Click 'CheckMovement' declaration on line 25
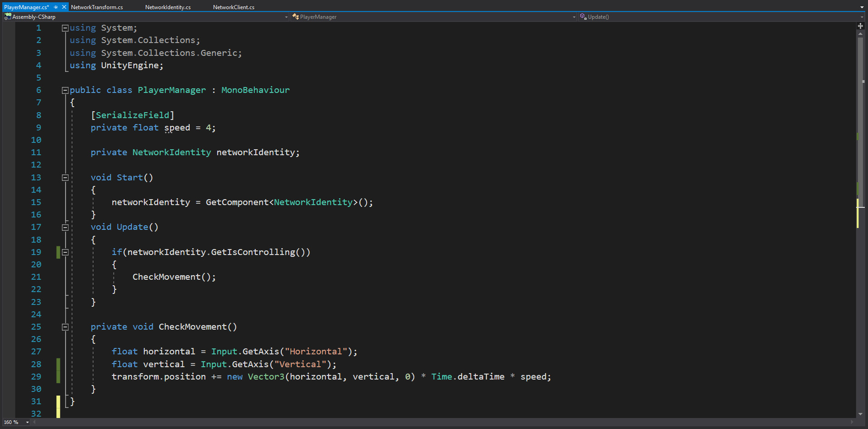This screenshot has height=429, width=868. 192,327
